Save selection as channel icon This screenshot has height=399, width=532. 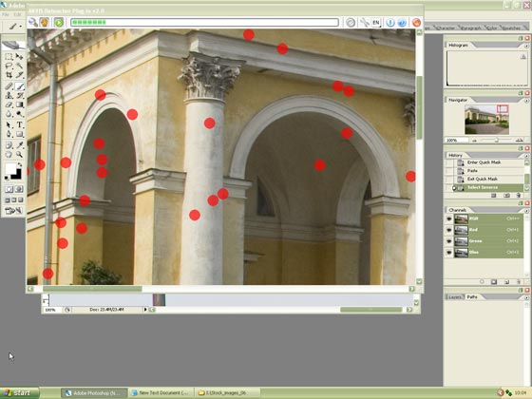point(494,282)
